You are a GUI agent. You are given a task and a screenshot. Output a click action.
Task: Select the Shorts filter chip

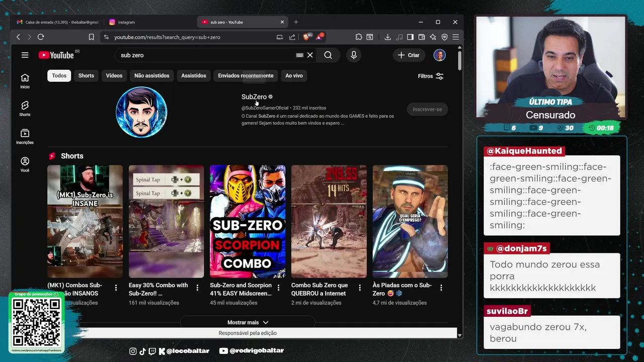tap(86, 75)
